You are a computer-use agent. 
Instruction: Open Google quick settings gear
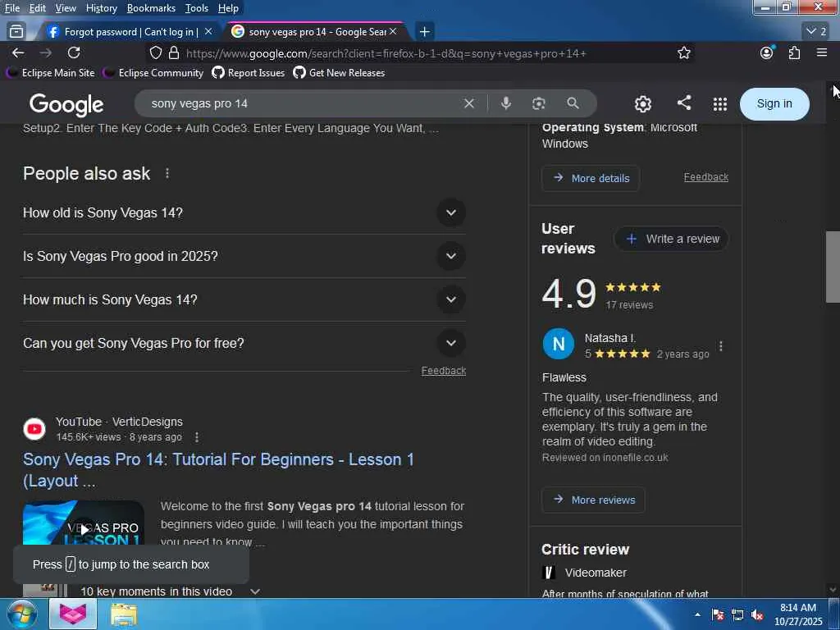coord(643,104)
